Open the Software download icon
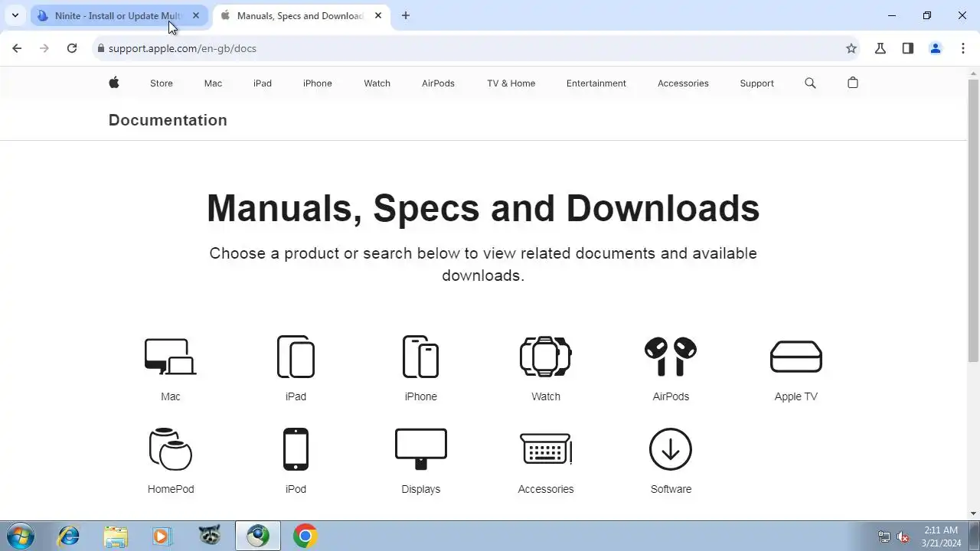The width and height of the screenshot is (980, 551). pos(671,449)
